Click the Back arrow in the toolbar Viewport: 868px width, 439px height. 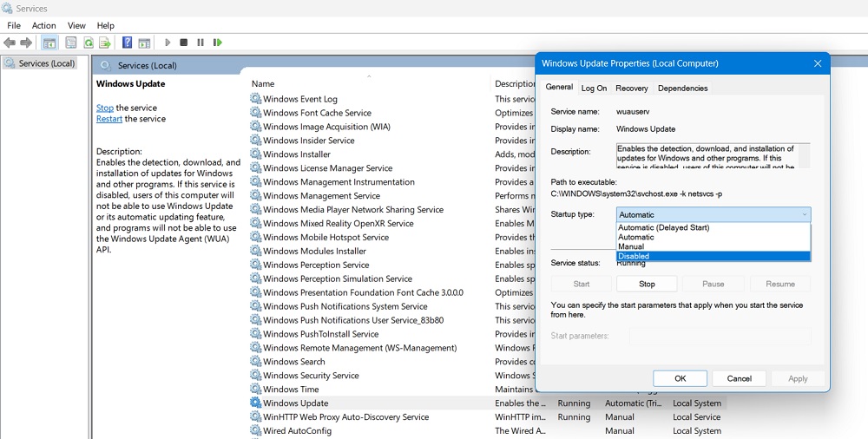10,43
